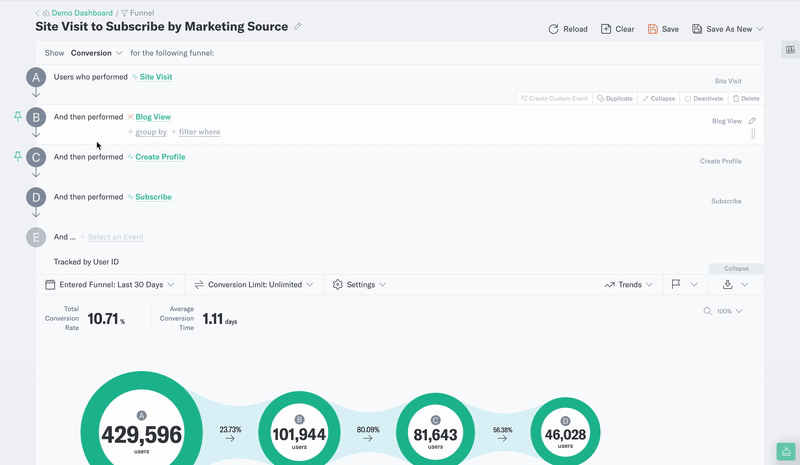Duplicate the Blog View step
The image size is (800, 465).
coord(615,99)
